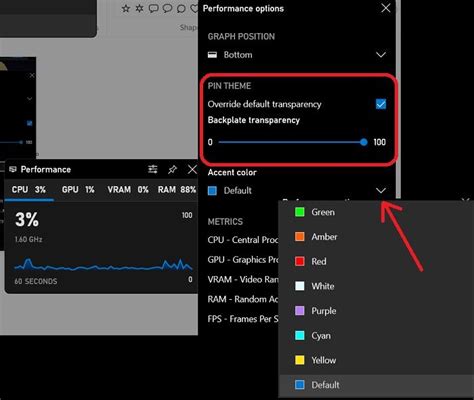Click second star icon in background window
The height and width of the screenshot is (400, 474).
point(139,8)
